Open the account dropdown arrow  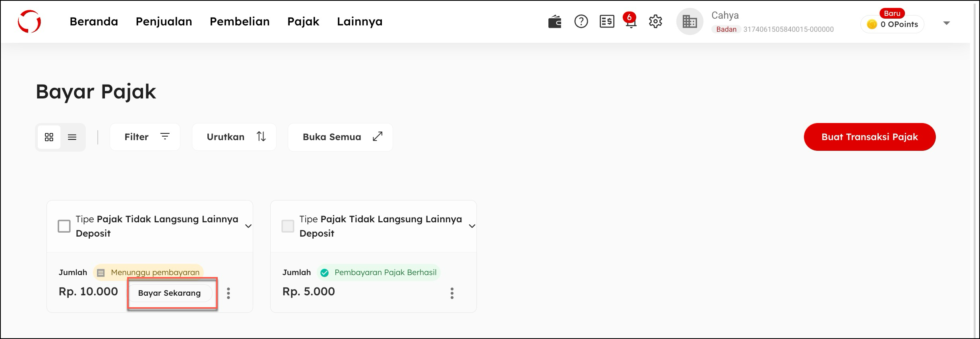tap(947, 23)
